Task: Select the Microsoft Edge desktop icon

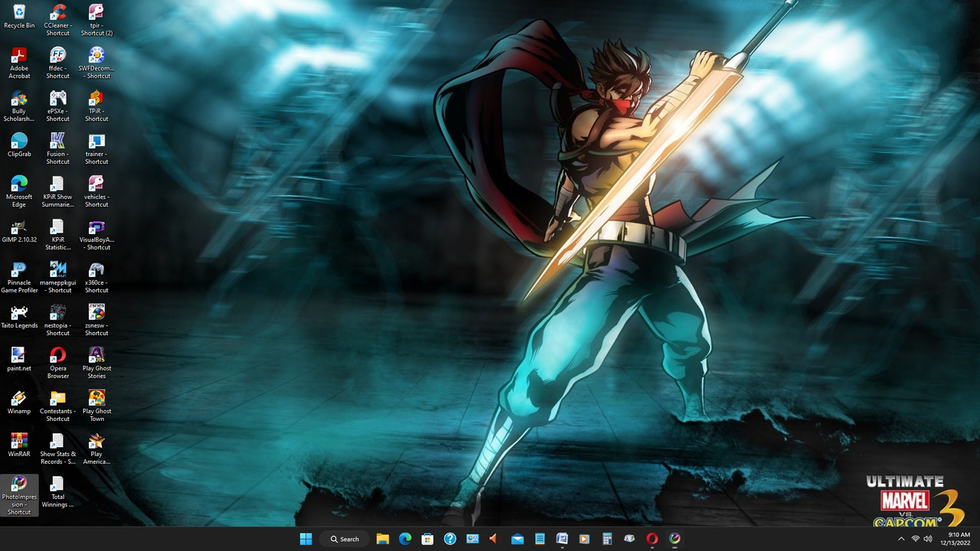Action: click(19, 191)
